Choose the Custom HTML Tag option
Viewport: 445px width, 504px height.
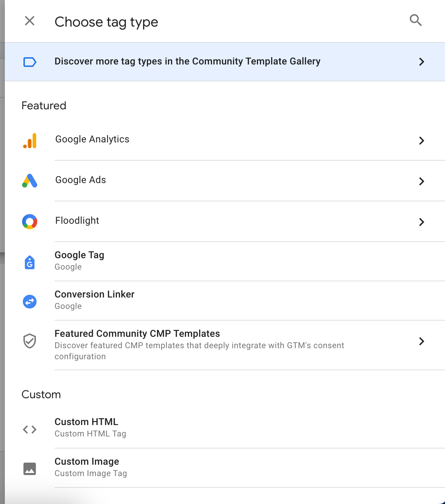[x=225, y=428]
